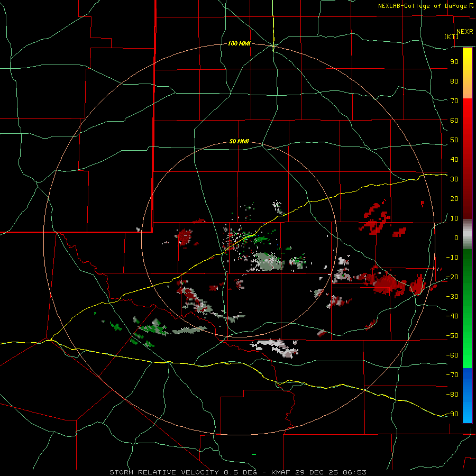Click the 40 value on the velocity scale
476x476 pixels.
(454, 159)
